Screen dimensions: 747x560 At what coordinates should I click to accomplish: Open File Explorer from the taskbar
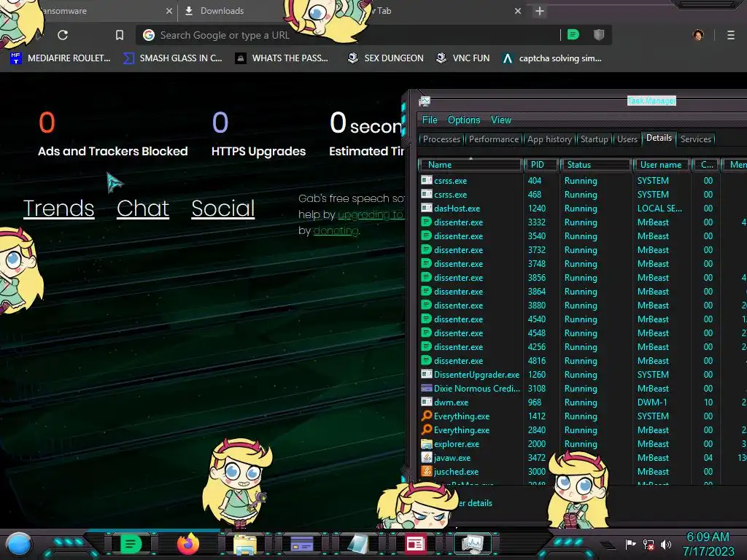click(x=245, y=545)
